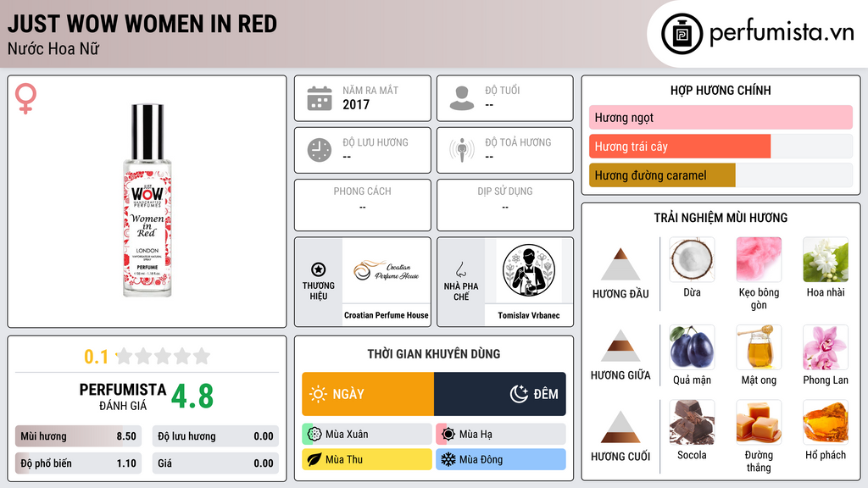
Task: Select the Mùa Xuân season bar
Action: pyautogui.click(x=367, y=435)
